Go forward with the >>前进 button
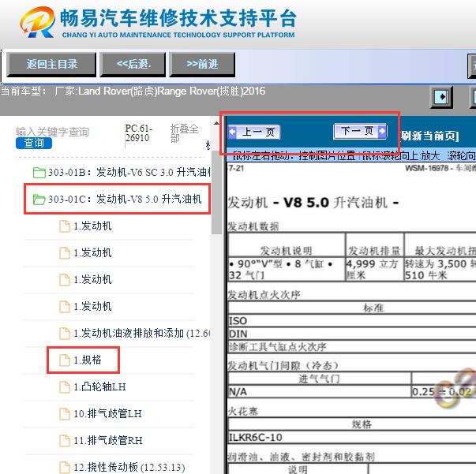Viewport: 476px width, 474px height. click(202, 65)
